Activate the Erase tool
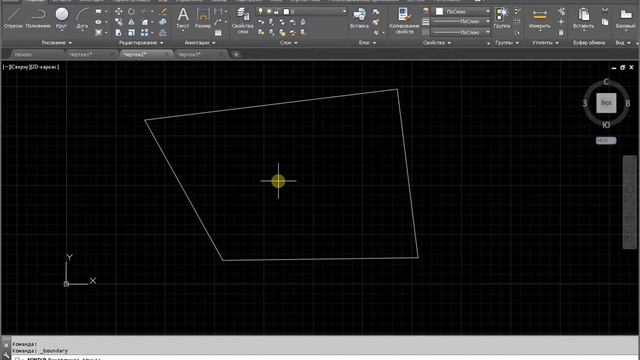Viewport: 640px width, 360px height. pos(163,11)
